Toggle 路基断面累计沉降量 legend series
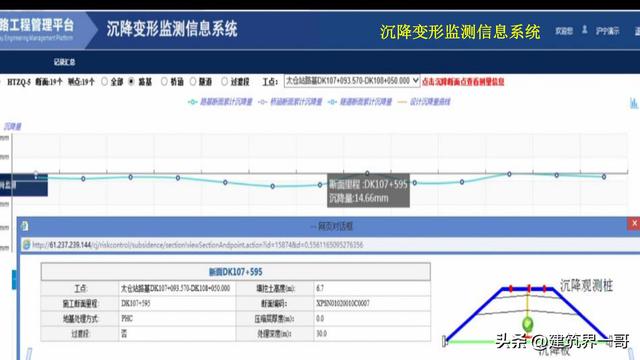The width and height of the screenshot is (640, 360). pyautogui.click(x=220, y=102)
